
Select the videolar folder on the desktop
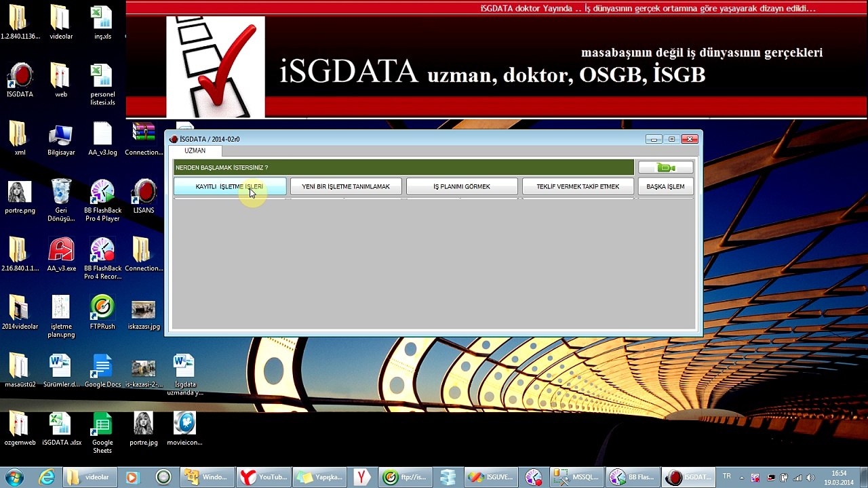(61, 22)
